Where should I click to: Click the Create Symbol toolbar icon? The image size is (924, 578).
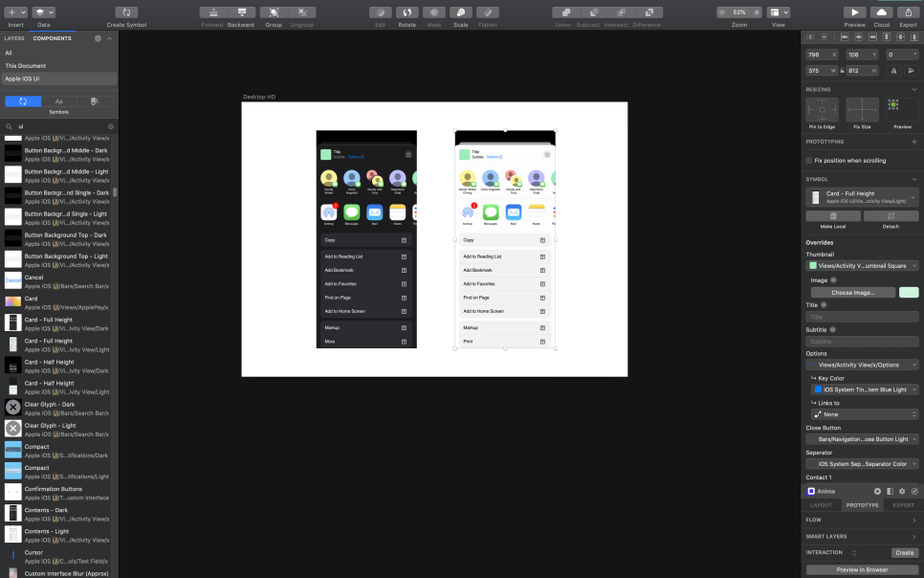(127, 13)
